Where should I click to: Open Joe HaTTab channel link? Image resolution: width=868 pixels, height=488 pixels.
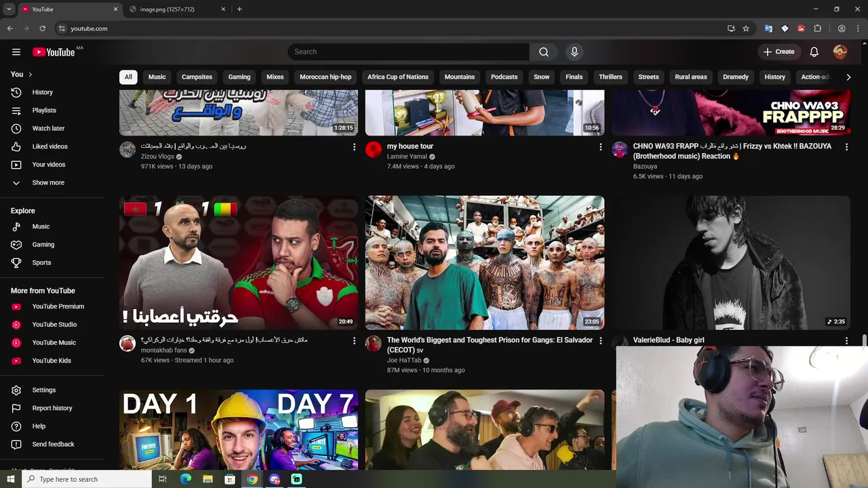pos(404,361)
